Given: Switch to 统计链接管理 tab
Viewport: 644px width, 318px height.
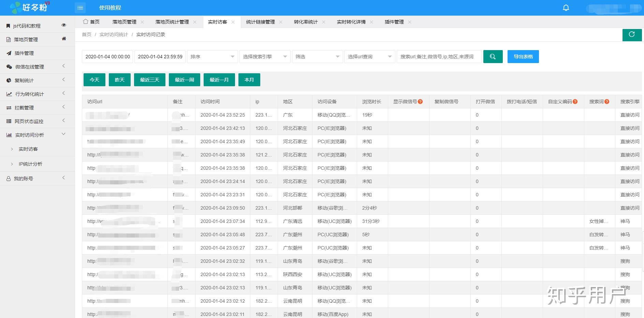Looking at the screenshot, I should 260,22.
